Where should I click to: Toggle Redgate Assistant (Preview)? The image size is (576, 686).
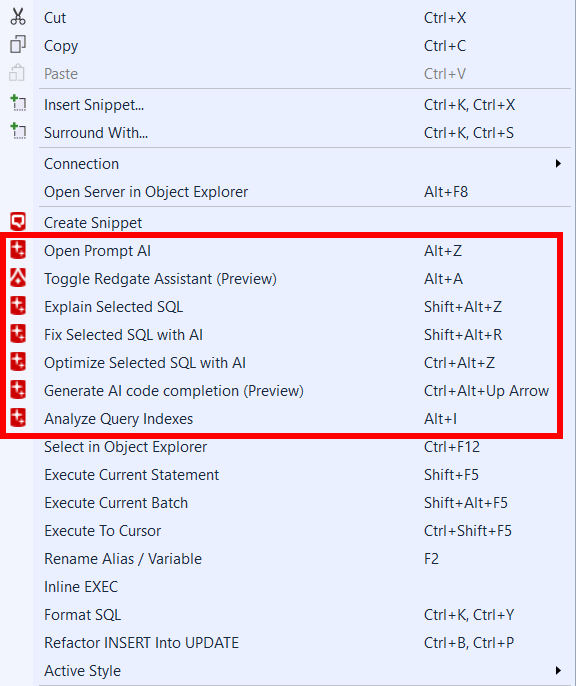click(288, 279)
